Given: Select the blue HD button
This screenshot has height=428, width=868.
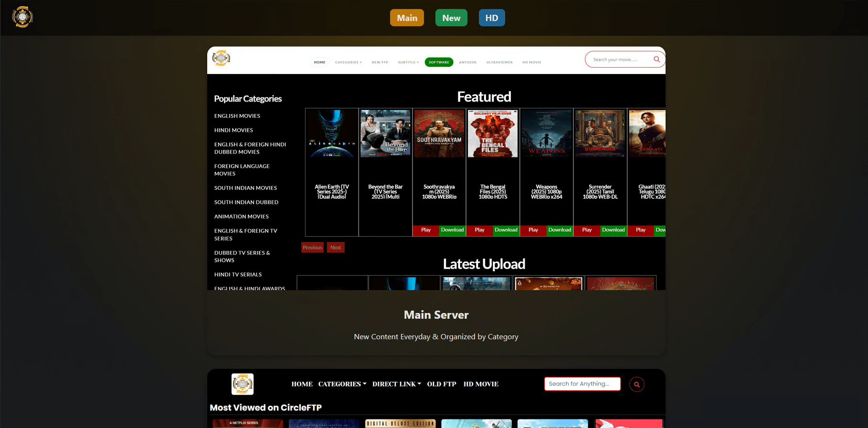Looking at the screenshot, I should click(x=491, y=18).
